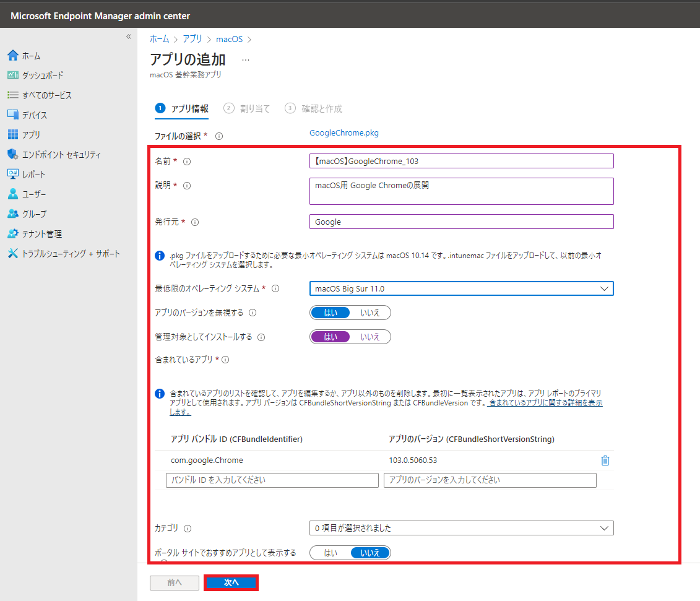Collapse the sidebar with the double-chevron icon
This screenshot has width=700, height=601.
[129, 37]
